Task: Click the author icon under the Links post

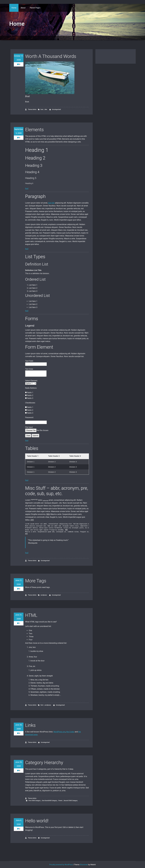Action: click(26, 742)
